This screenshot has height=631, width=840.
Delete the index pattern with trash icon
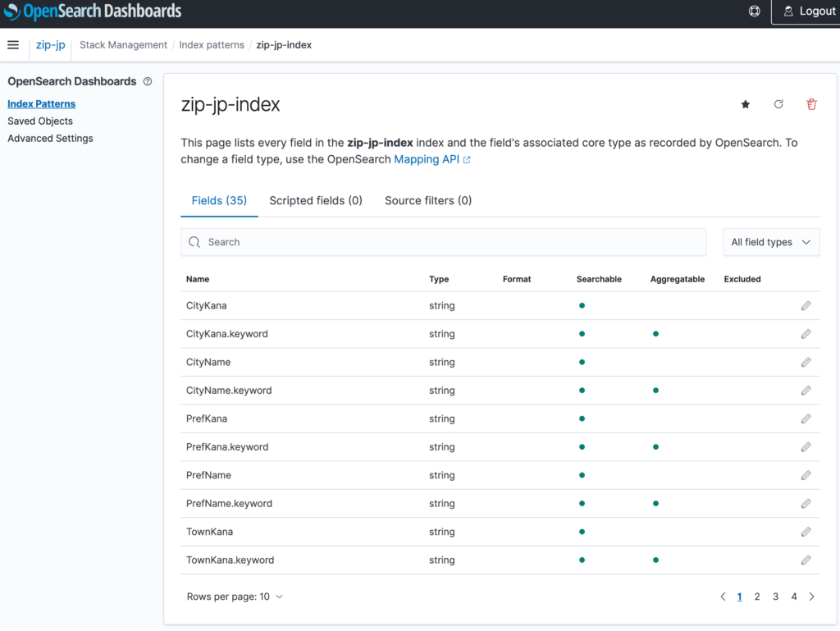point(811,104)
